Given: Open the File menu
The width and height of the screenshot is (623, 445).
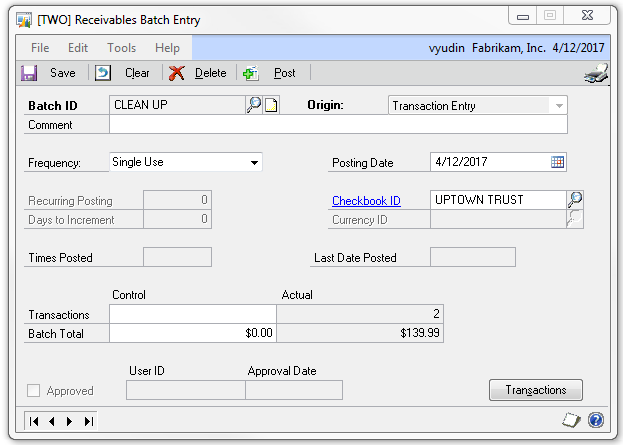Looking at the screenshot, I should (40, 48).
